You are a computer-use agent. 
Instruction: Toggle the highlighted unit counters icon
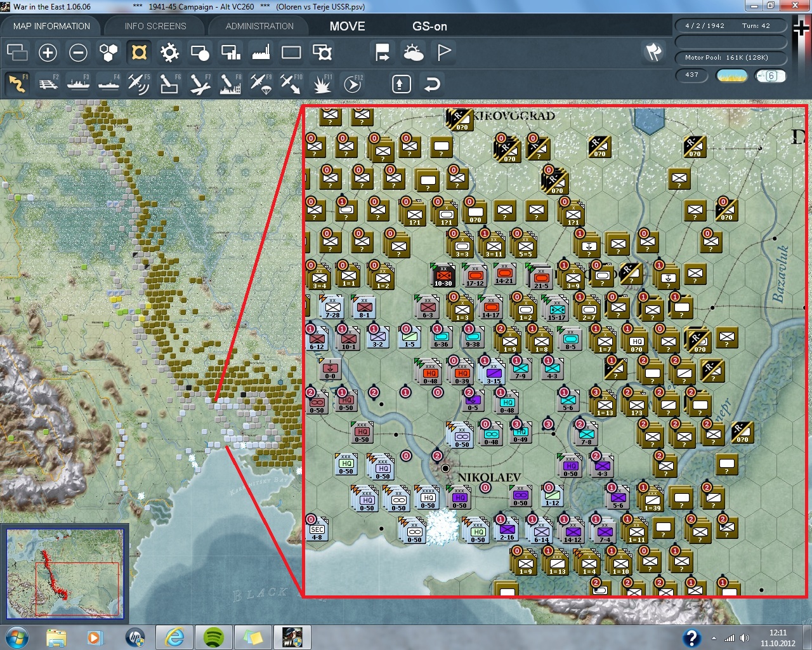[x=139, y=53]
